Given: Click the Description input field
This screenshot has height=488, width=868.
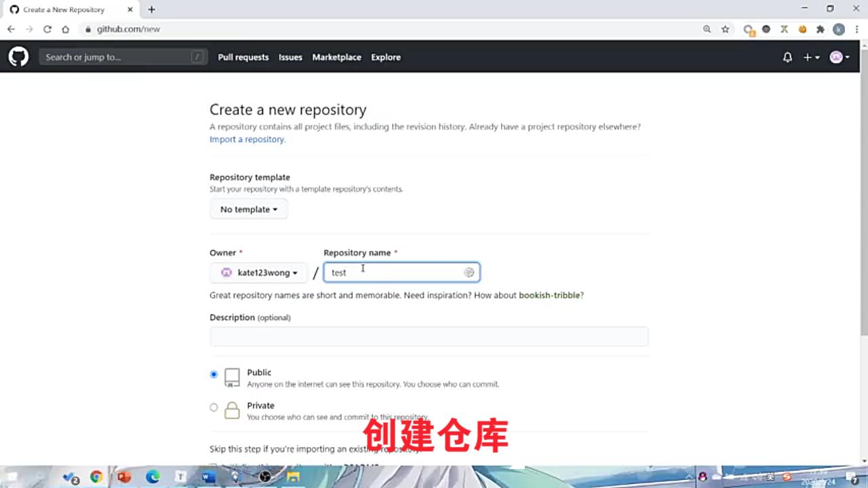Looking at the screenshot, I should [x=429, y=337].
